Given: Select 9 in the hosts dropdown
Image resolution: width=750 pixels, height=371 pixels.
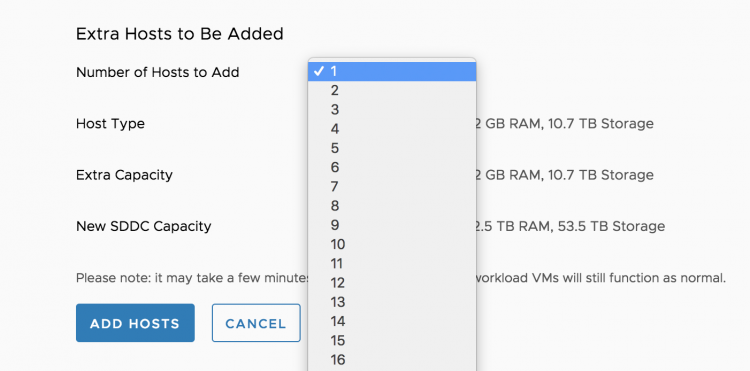Looking at the screenshot, I should [x=392, y=225].
